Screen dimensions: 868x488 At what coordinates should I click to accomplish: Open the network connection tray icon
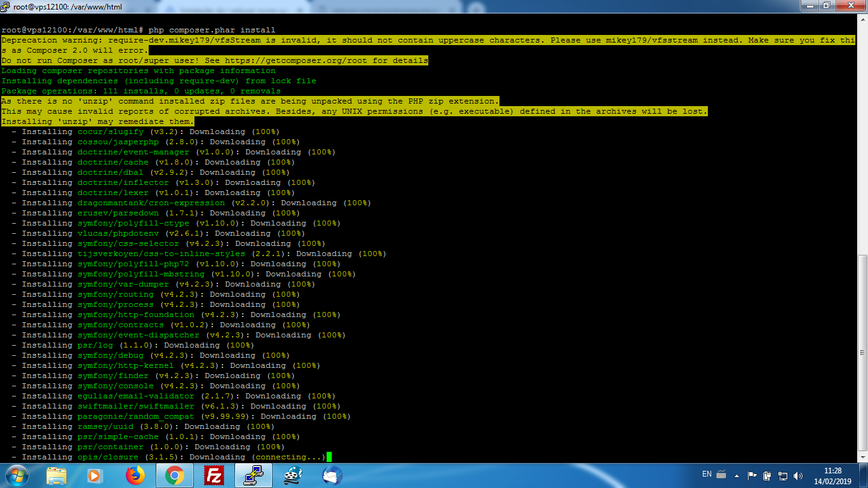[x=783, y=475]
